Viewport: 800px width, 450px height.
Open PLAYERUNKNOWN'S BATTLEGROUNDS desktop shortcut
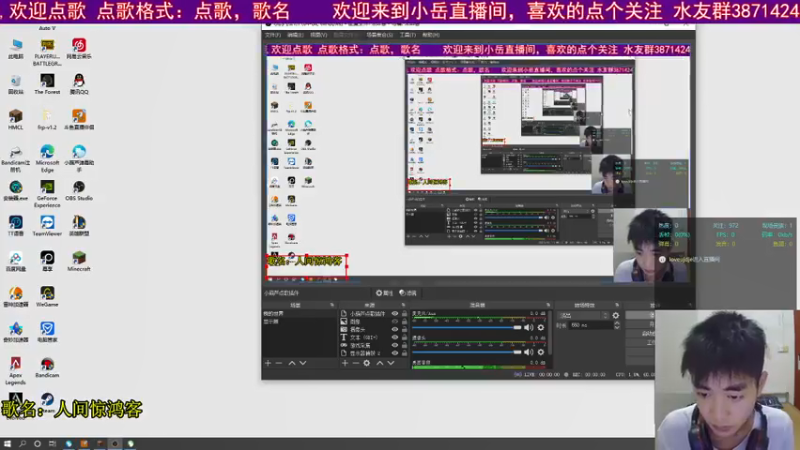[47, 53]
